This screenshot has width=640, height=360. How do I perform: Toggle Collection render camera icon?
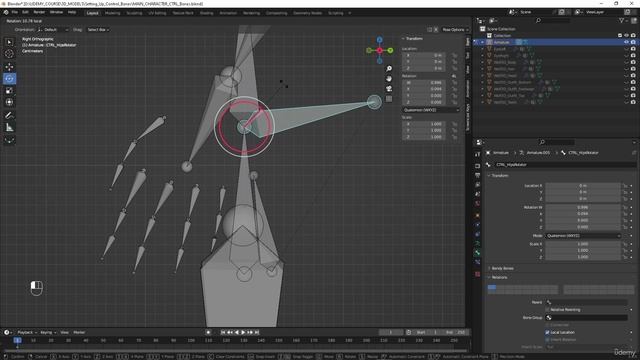[x=633, y=36]
